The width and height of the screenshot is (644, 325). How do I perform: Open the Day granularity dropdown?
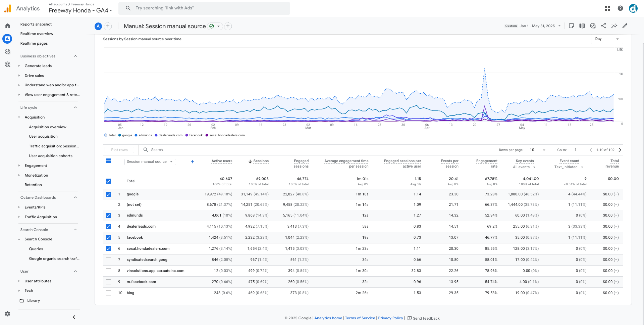coord(607,39)
